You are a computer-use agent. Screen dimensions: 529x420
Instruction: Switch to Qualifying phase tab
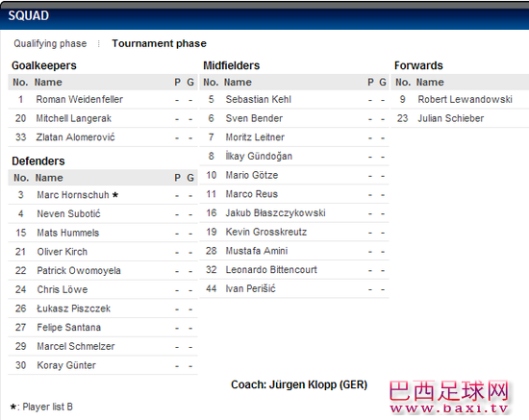pos(50,44)
